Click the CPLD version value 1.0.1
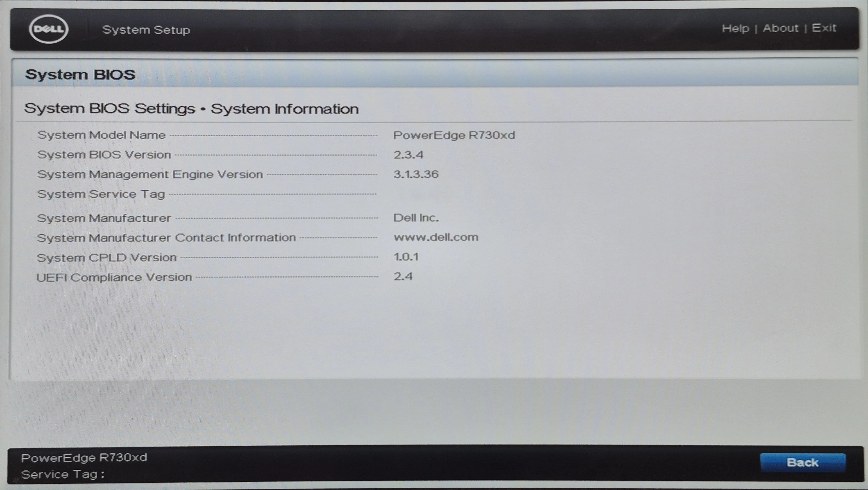 406,257
